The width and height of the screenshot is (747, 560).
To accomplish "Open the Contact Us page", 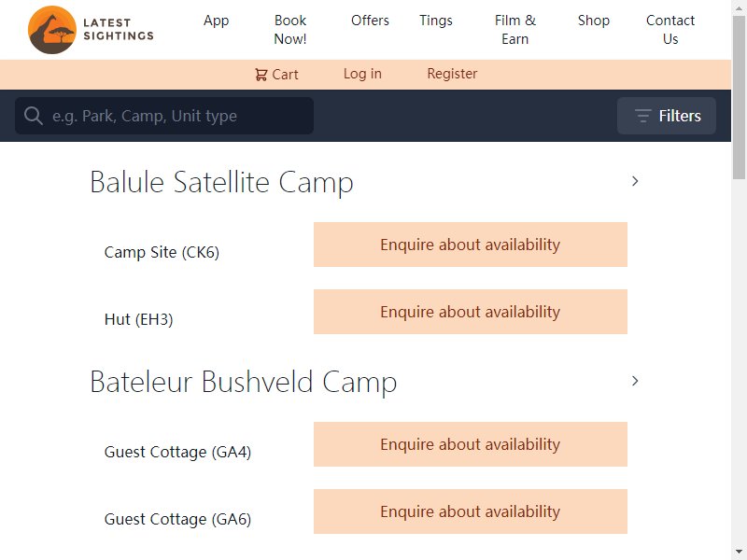I will pyautogui.click(x=670, y=30).
